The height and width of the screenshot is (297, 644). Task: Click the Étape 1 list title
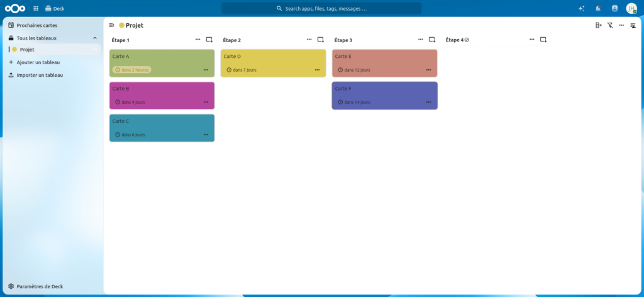tap(120, 40)
